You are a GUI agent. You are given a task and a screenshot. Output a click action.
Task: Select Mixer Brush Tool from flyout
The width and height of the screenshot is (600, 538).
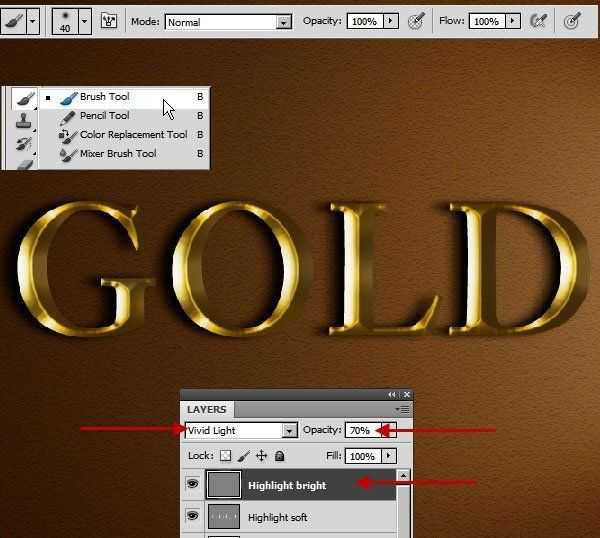125,154
